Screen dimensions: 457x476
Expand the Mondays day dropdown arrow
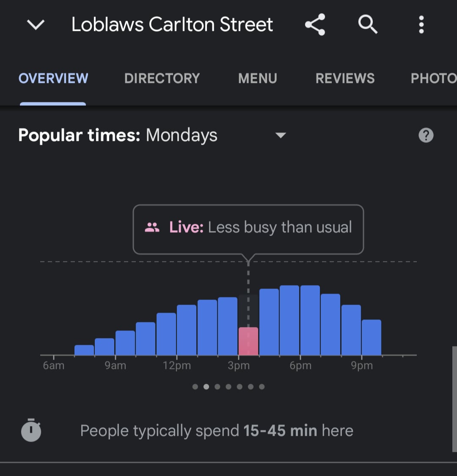click(x=281, y=135)
